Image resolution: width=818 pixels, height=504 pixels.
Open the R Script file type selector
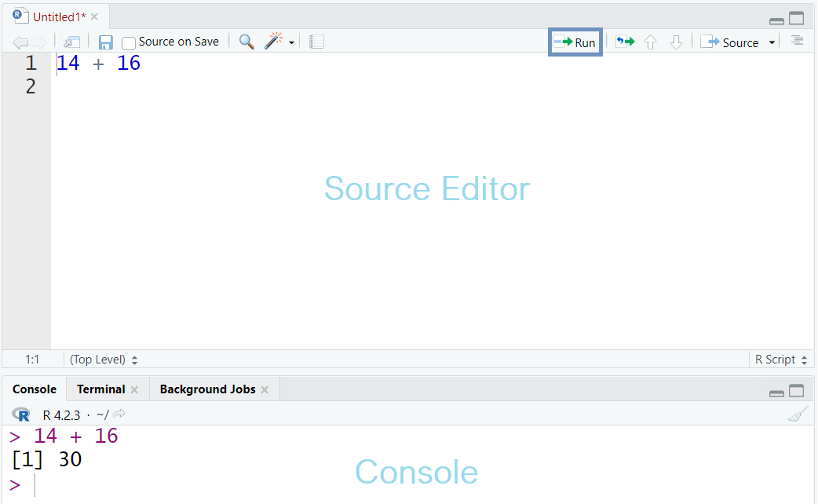(781, 360)
